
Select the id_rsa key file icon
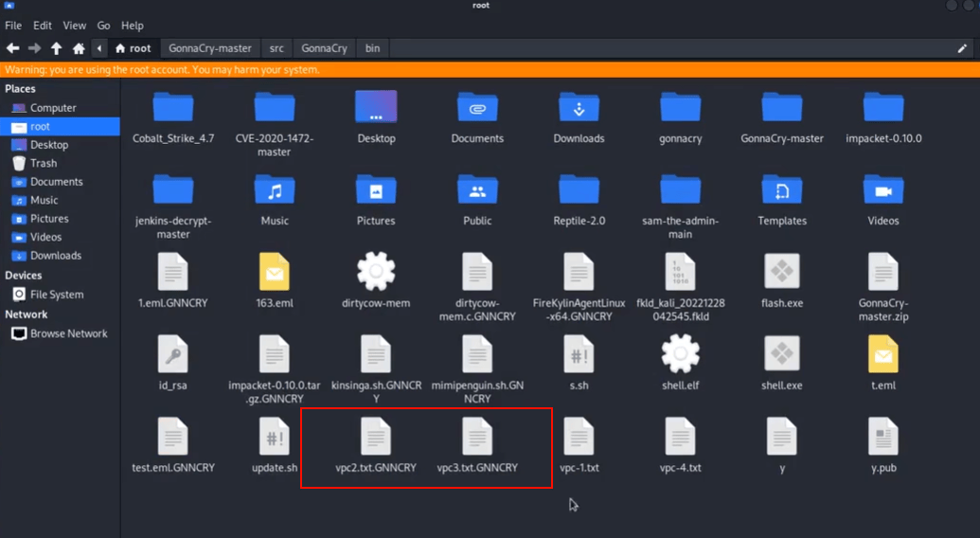pos(173,354)
